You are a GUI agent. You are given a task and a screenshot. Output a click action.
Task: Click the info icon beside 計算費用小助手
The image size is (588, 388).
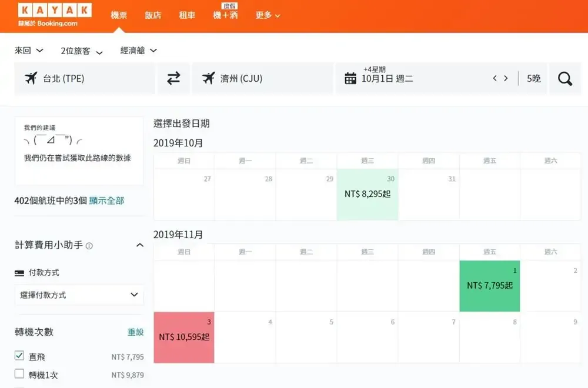point(89,246)
